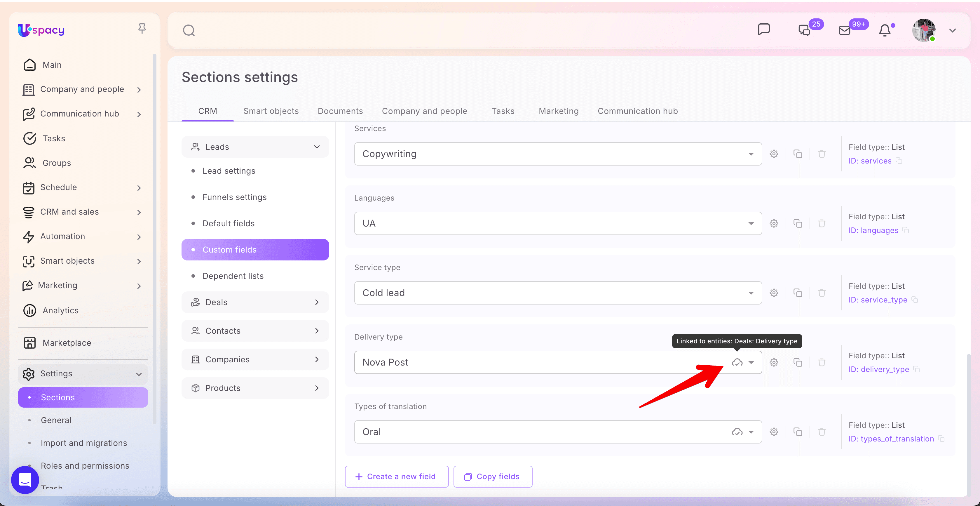980x506 pixels.
Task: Open Funnels settings
Action: point(234,197)
